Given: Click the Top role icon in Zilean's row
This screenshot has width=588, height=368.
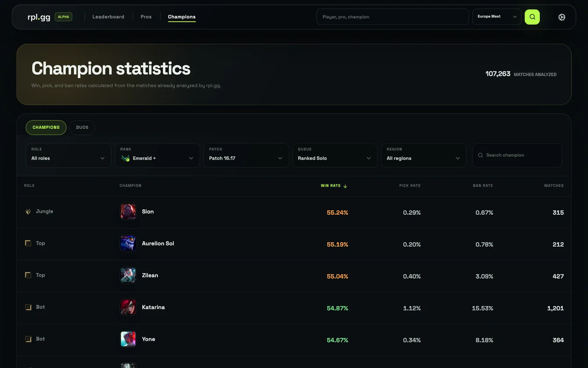Looking at the screenshot, I should click(28, 275).
